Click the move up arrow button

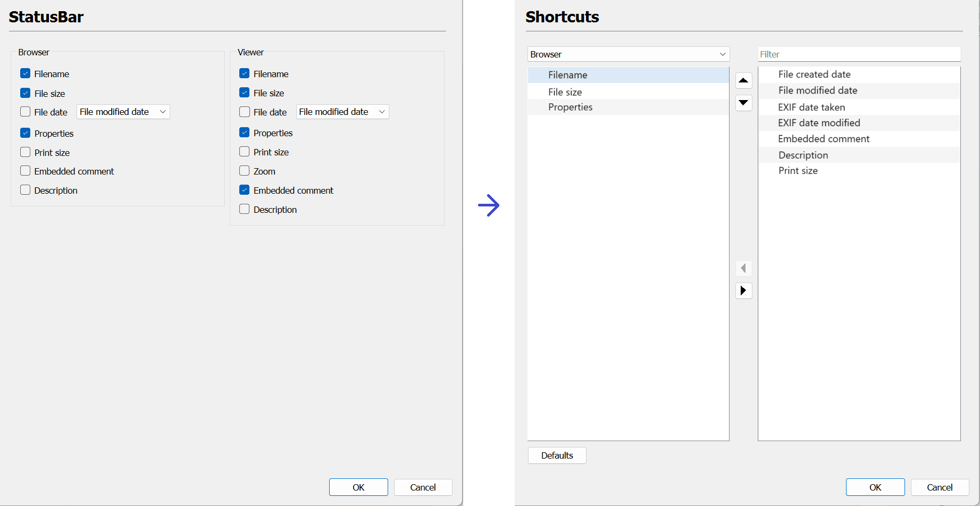tap(743, 81)
